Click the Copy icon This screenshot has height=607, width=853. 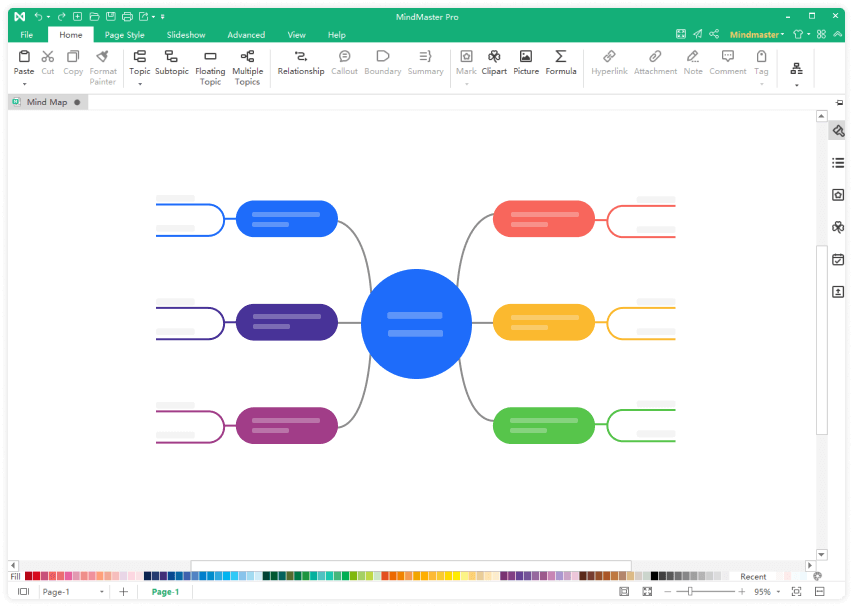pyautogui.click(x=72, y=57)
